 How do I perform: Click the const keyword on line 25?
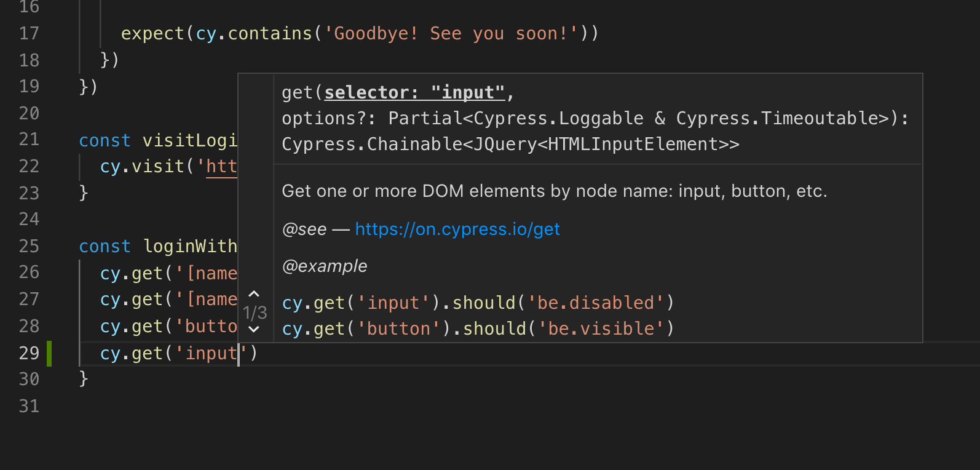(x=105, y=246)
